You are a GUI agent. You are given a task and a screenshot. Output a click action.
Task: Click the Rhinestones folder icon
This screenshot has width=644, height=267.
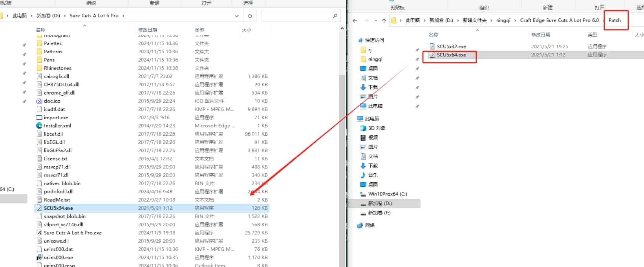(x=39, y=68)
